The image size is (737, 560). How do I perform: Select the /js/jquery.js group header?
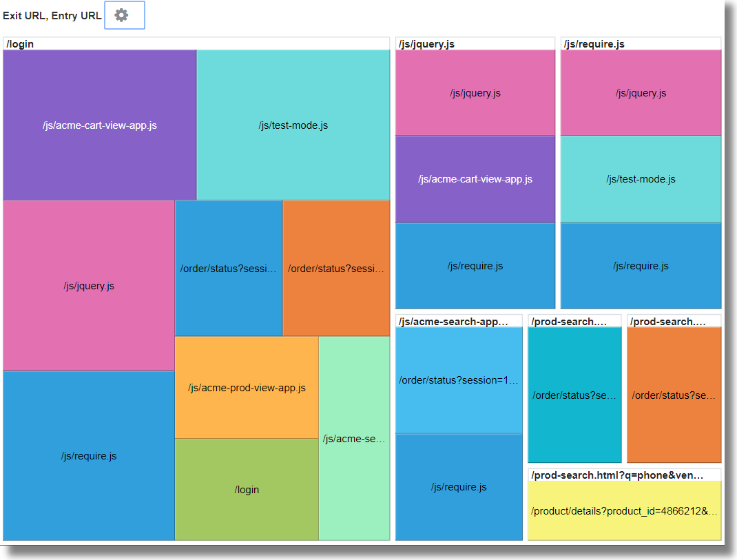pos(427,44)
